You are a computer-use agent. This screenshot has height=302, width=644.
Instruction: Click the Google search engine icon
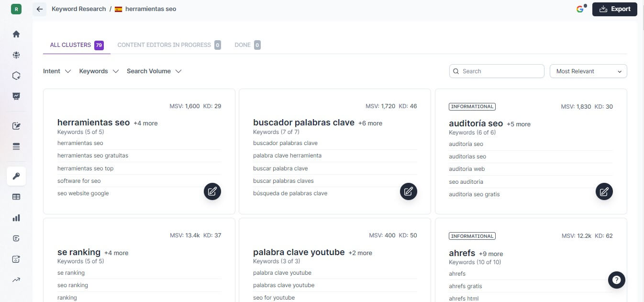(x=580, y=9)
